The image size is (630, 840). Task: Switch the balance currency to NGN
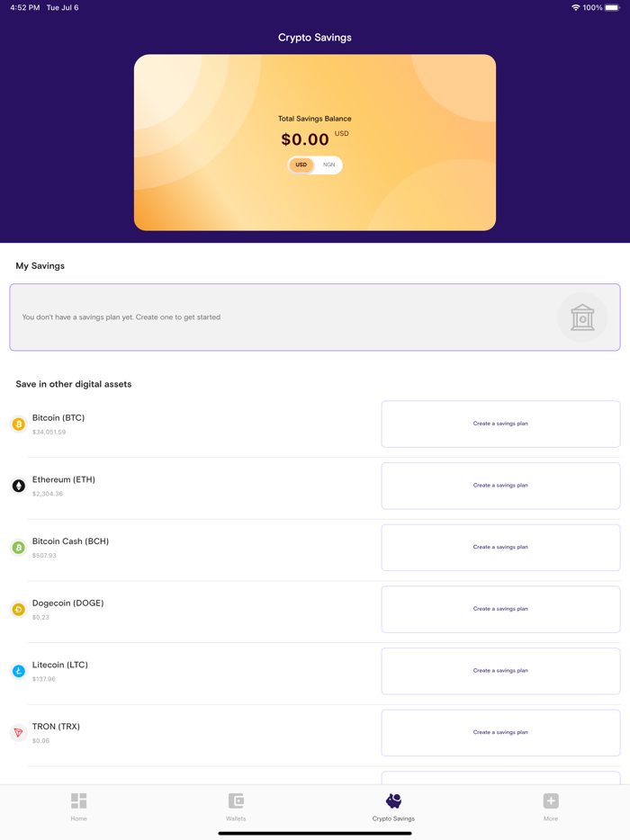(x=328, y=165)
